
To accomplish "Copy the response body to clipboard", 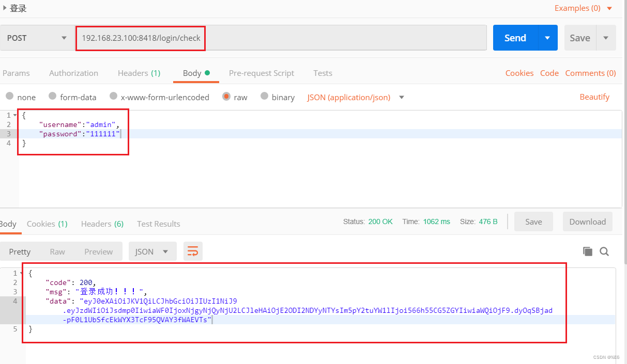I will tap(588, 251).
